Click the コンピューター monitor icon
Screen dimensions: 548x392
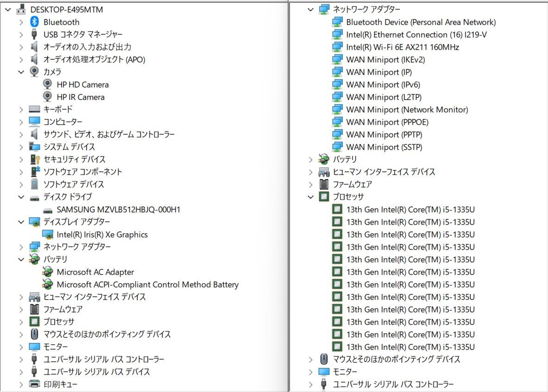point(34,121)
